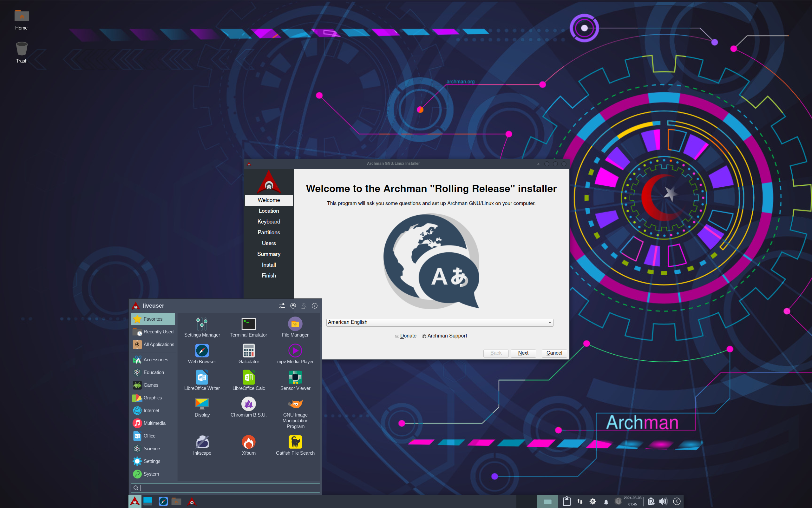The width and height of the screenshot is (812, 508).
Task: Open the Internet category
Action: tap(153, 410)
